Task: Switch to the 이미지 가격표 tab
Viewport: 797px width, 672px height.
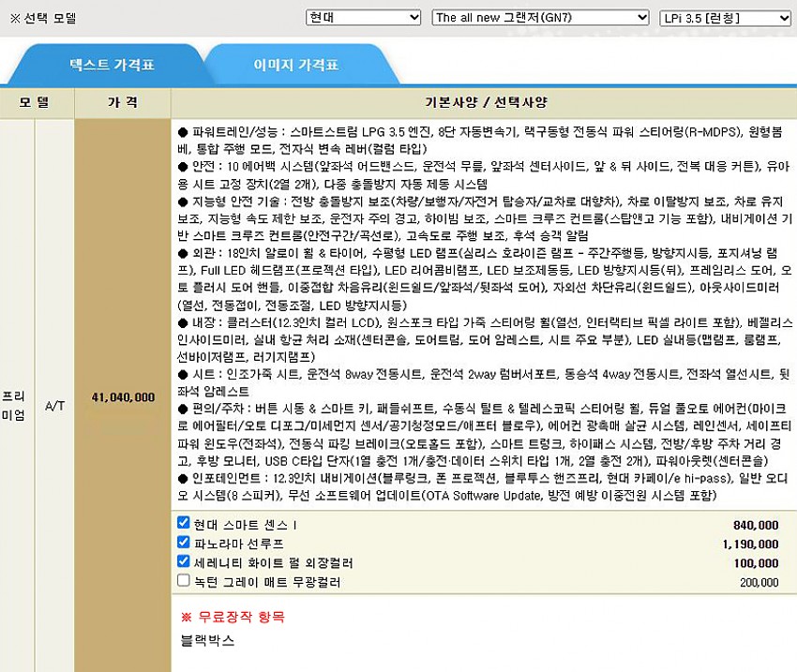Action: click(295, 66)
